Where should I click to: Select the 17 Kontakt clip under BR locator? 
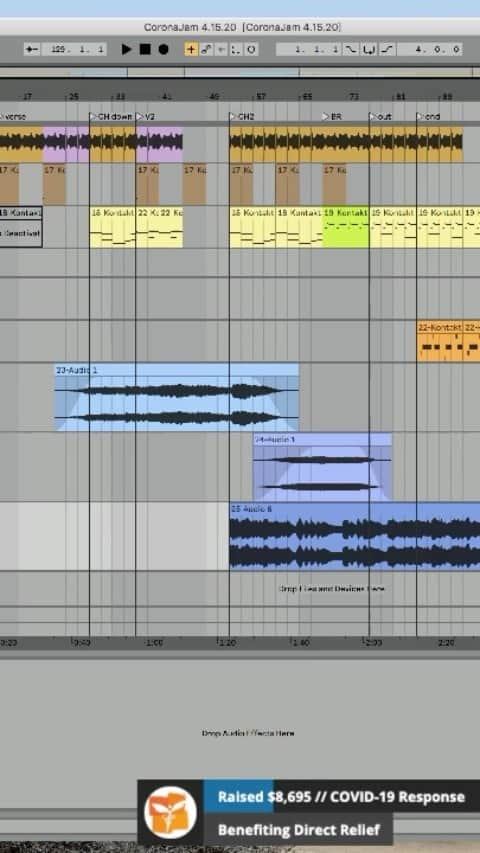pos(334,185)
